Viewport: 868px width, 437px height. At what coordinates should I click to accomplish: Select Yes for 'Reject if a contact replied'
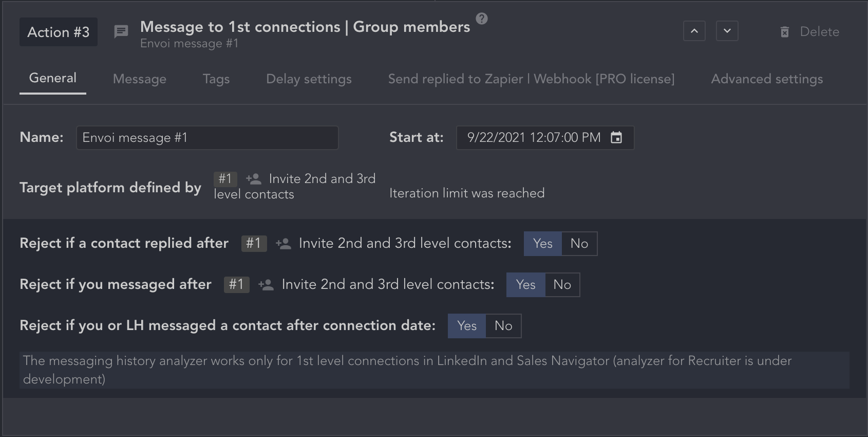tap(543, 243)
